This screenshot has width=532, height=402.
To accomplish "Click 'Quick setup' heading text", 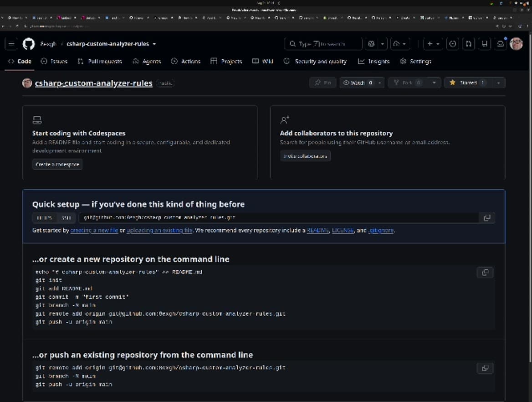I will [x=138, y=204].
